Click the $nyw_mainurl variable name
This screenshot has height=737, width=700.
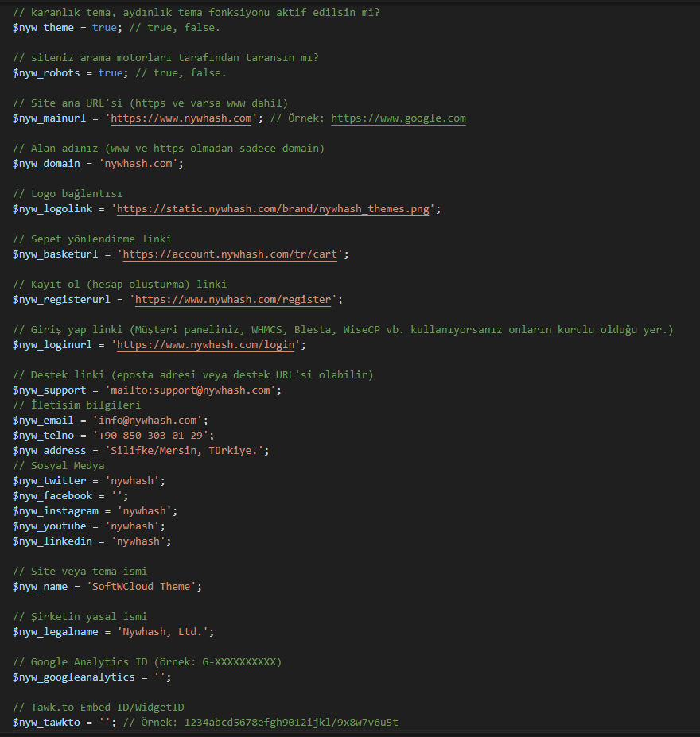[49, 118]
